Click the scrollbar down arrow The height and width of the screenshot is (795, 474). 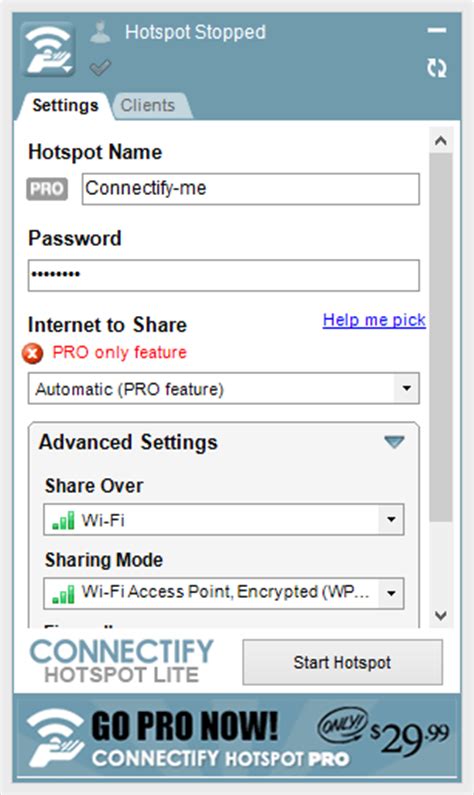[x=441, y=616]
